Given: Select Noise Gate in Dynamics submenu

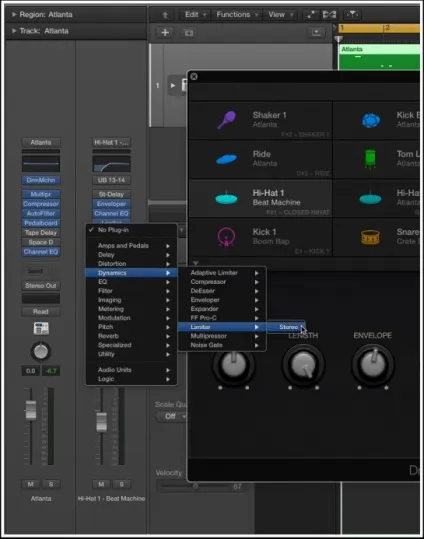Looking at the screenshot, I should 222,345.
